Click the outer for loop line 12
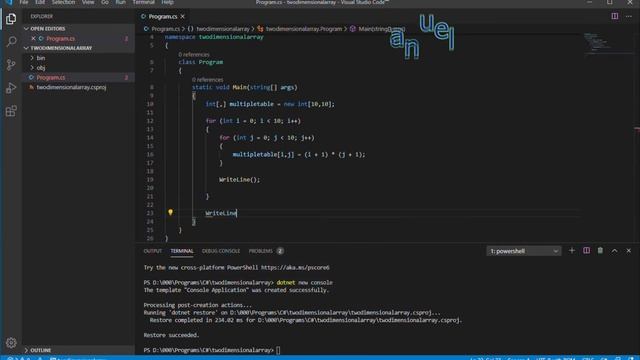The width and height of the screenshot is (640, 360). coord(253,121)
